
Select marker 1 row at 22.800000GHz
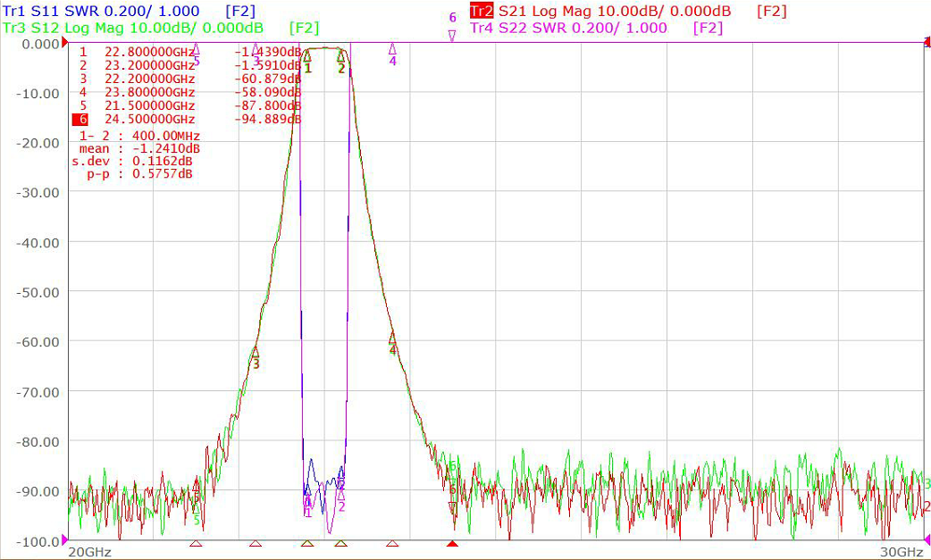[x=190, y=52]
